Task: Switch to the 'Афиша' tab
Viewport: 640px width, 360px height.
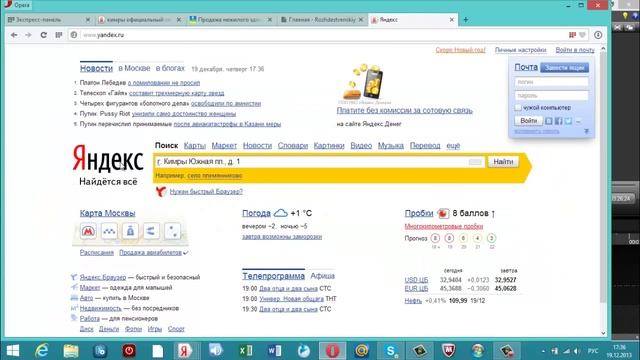Action: click(322, 276)
